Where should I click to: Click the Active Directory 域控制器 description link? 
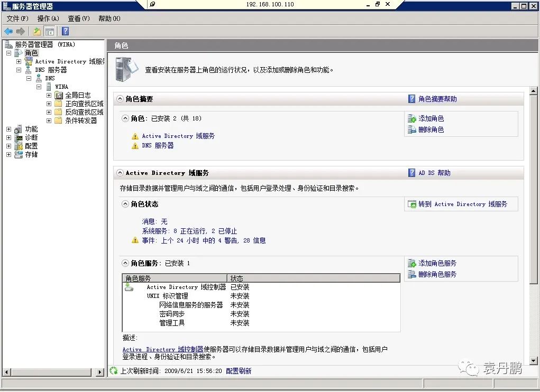coord(163,349)
